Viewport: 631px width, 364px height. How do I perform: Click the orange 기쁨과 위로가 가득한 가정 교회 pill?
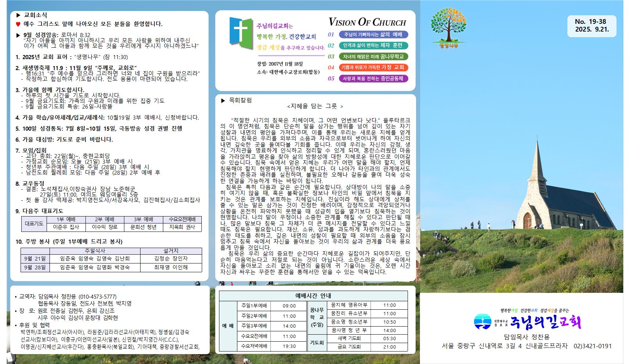[373, 68]
